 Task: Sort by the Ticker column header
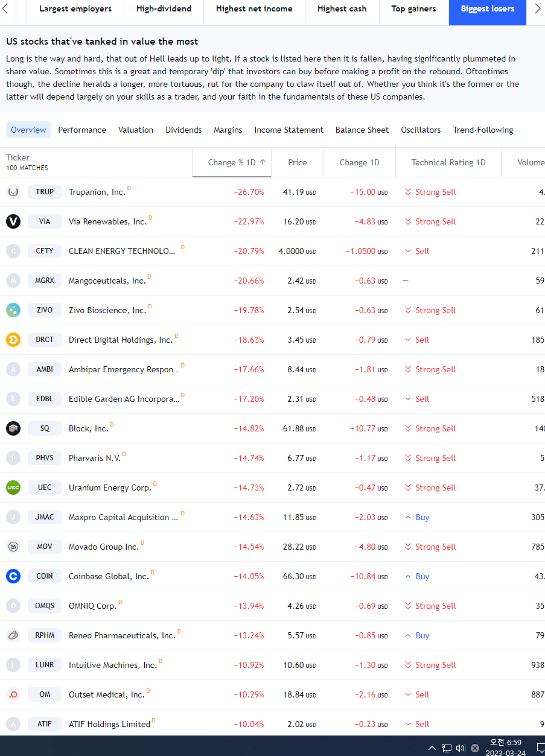[x=18, y=157]
